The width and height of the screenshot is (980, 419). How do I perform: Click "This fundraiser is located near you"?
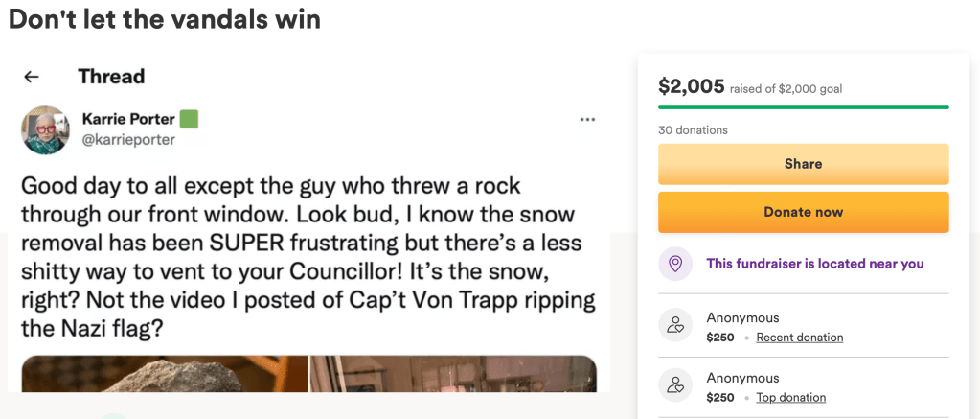[x=814, y=264]
